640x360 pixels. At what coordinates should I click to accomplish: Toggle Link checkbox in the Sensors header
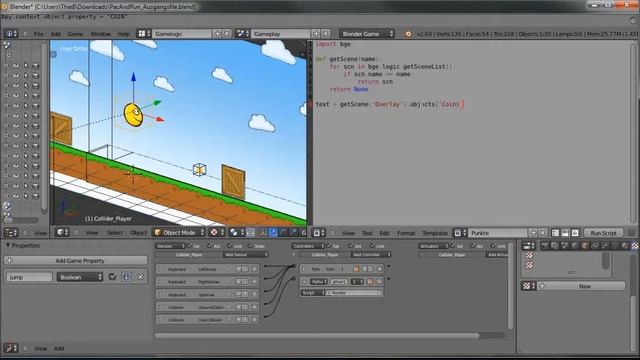(230, 246)
